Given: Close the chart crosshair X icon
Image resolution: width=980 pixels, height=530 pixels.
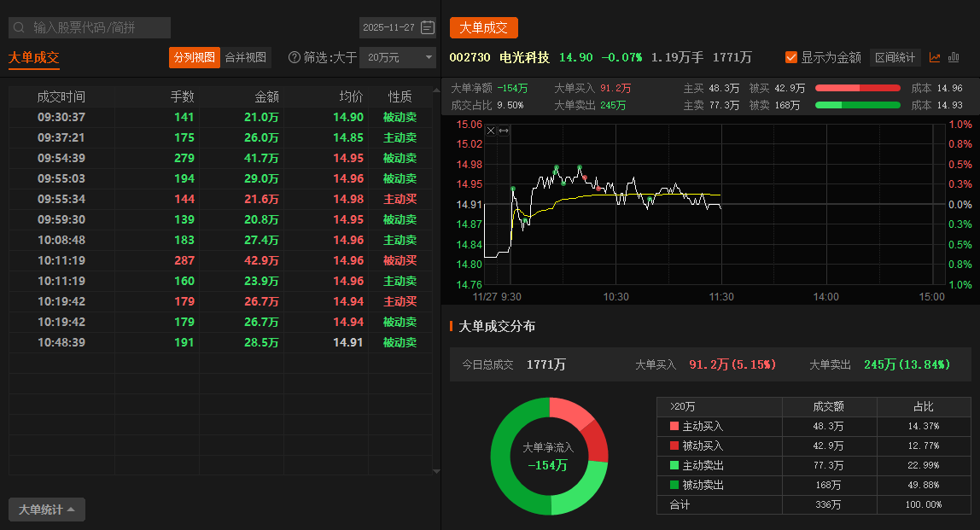Looking at the screenshot, I should pyautogui.click(x=491, y=131).
